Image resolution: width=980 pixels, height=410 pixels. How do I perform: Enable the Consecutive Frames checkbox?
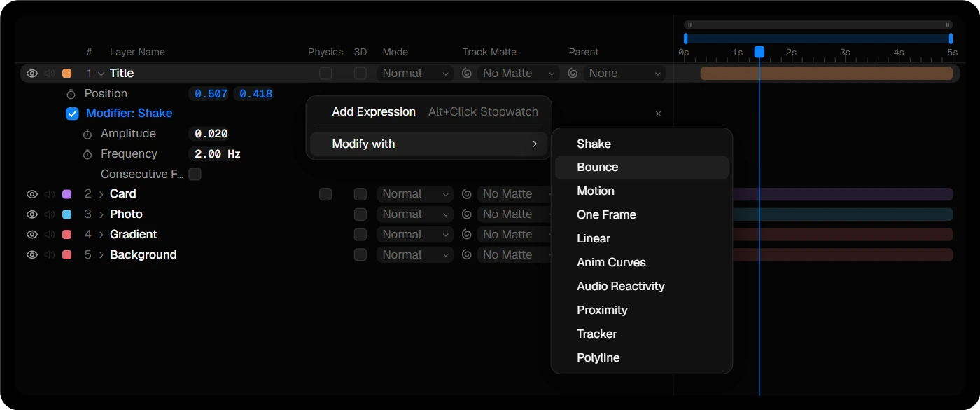pos(195,174)
